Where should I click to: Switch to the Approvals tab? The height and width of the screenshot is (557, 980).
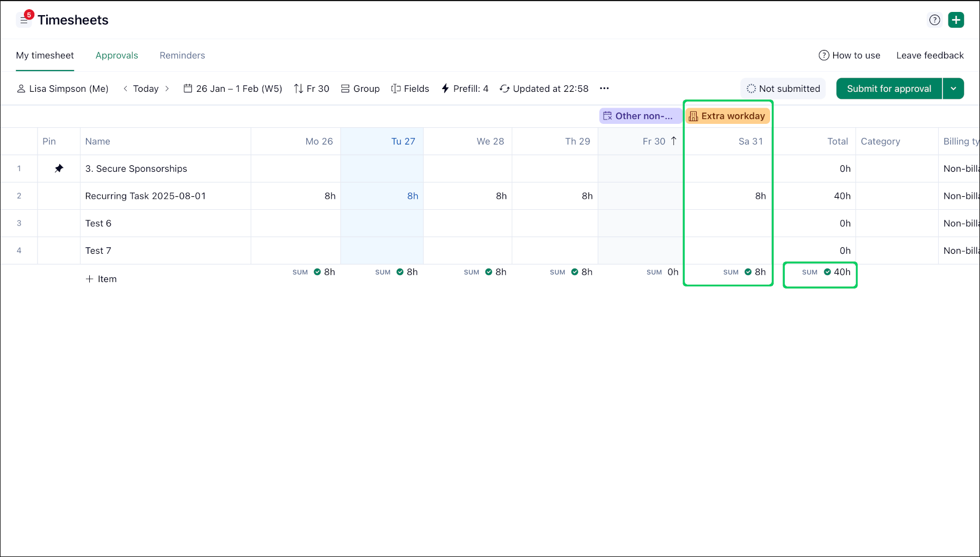tap(116, 55)
